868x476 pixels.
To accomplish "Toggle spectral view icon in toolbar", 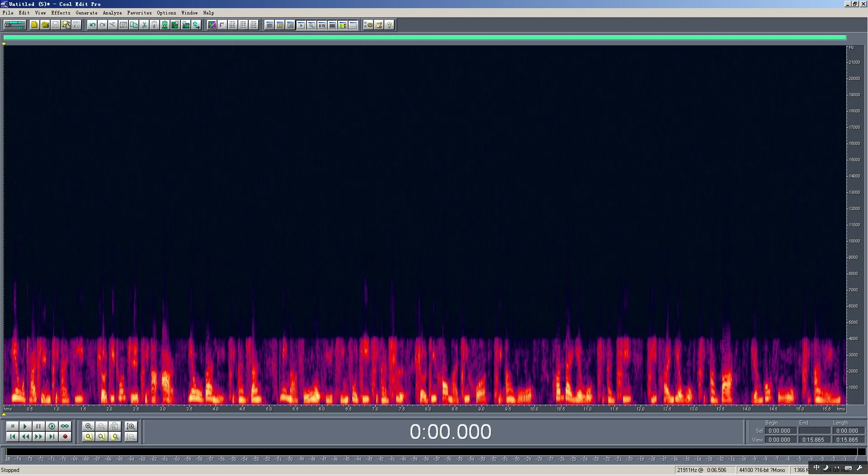I will [212, 25].
